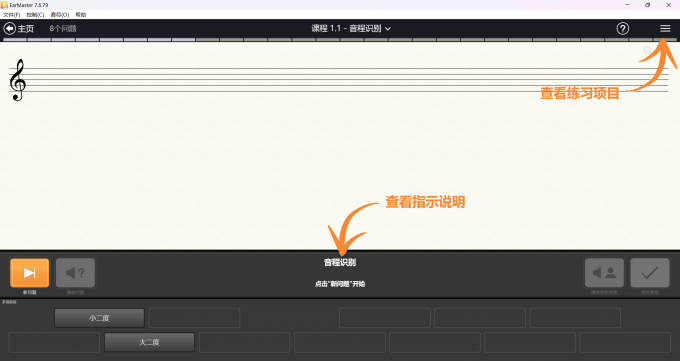Screen dimensions: 680x361
Task: Click the checkmark submit answer button
Action: click(650, 272)
